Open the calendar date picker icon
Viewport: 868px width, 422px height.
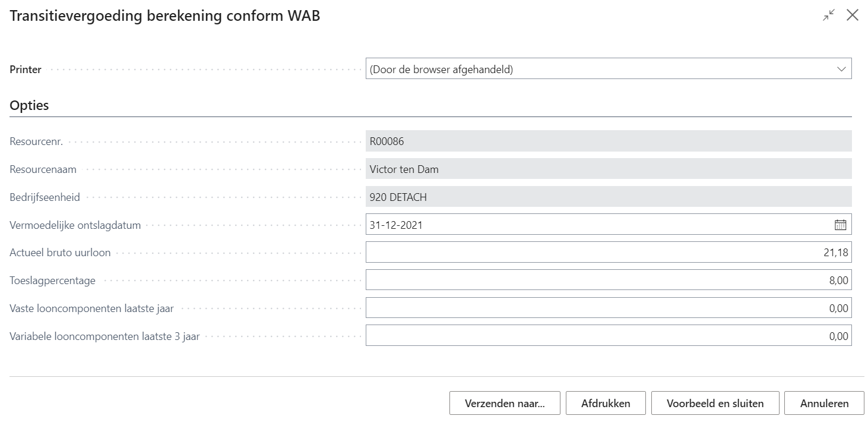point(840,225)
